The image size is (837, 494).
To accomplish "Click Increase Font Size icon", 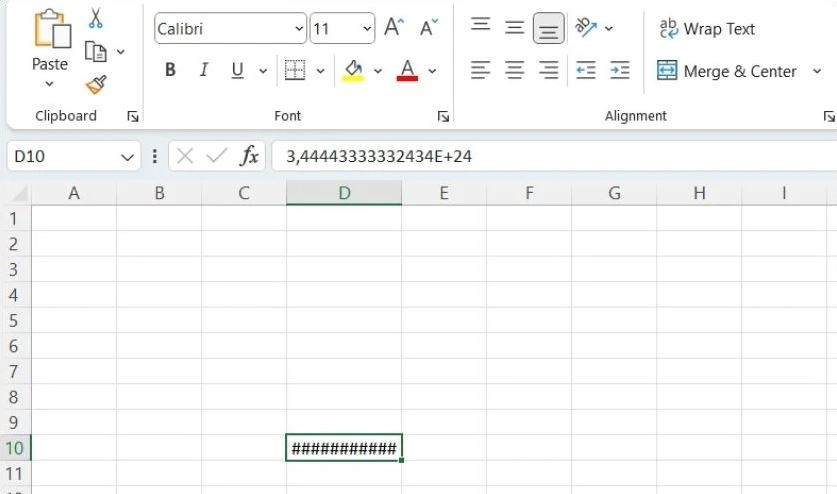I will click(394, 27).
